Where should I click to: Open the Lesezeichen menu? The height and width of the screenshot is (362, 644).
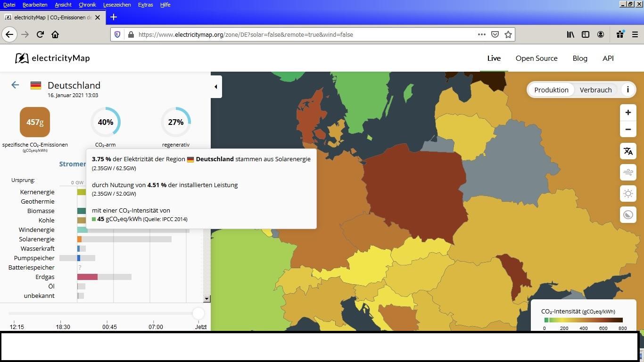tap(117, 5)
